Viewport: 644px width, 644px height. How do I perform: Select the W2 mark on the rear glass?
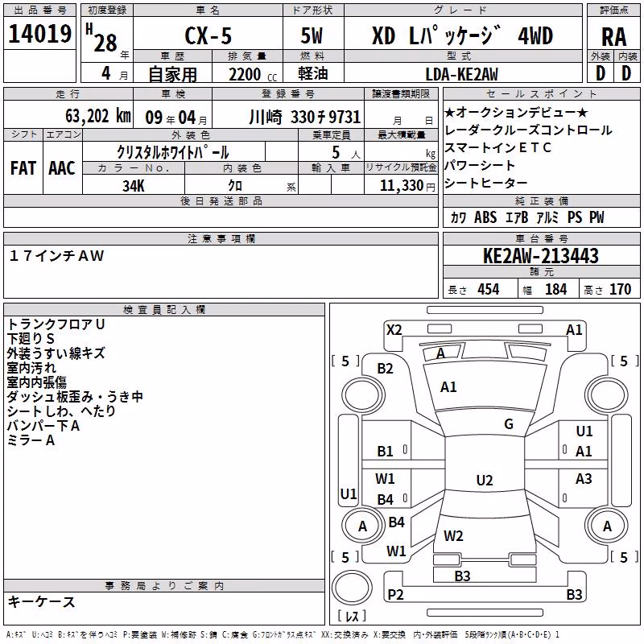tap(453, 535)
